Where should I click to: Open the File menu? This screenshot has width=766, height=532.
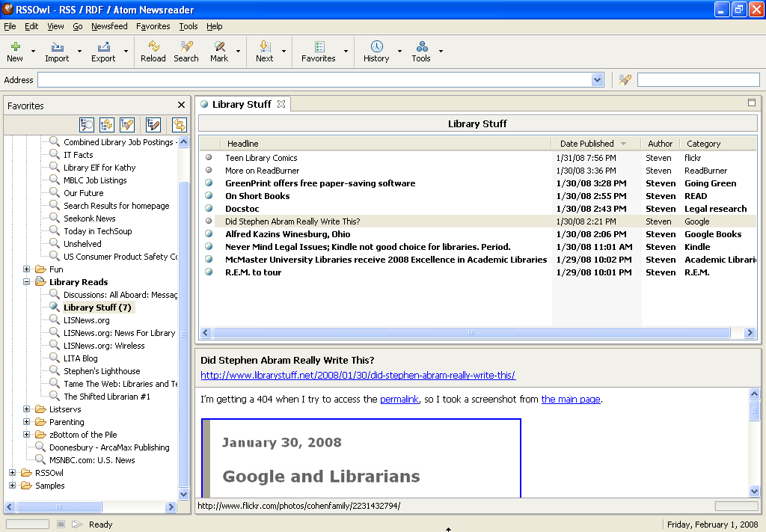10,26
